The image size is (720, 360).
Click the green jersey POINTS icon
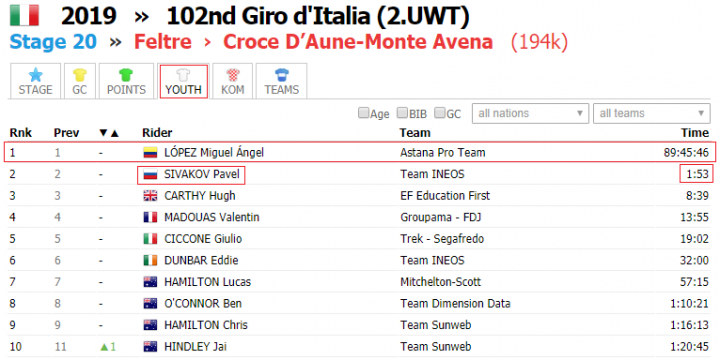(126, 74)
